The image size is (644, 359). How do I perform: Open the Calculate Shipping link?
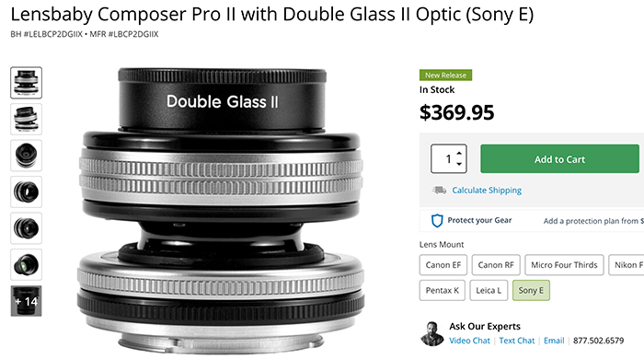click(487, 191)
